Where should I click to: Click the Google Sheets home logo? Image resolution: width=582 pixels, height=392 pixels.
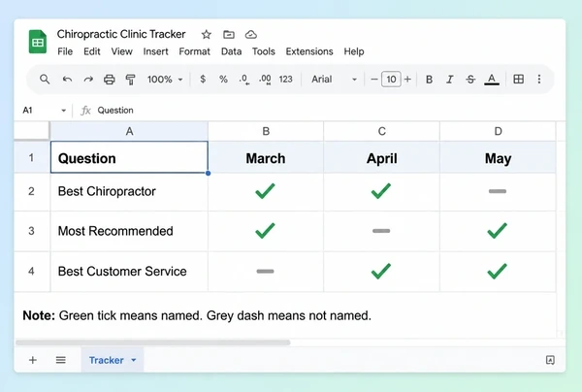(x=38, y=42)
